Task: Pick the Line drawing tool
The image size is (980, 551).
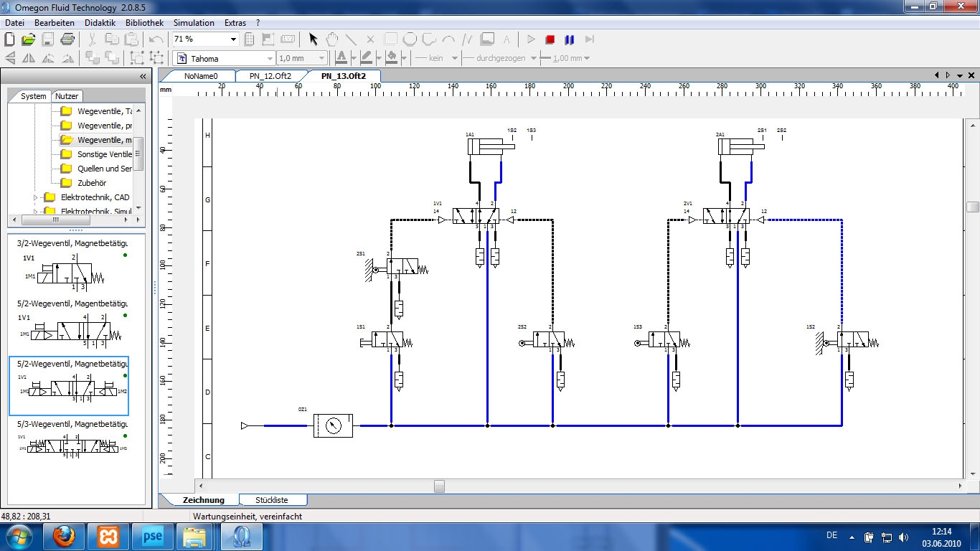Action: tap(350, 39)
